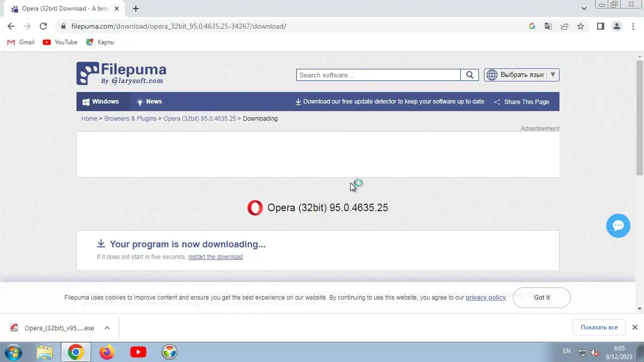Open the privacy policy link
Viewport: 644px width, 362px height.
tap(486, 298)
